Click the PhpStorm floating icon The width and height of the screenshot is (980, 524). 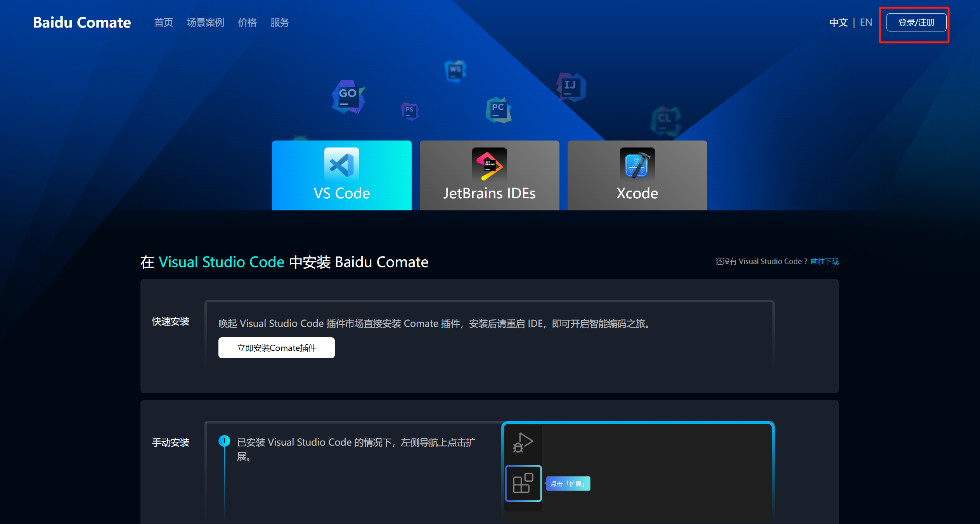pos(410,111)
